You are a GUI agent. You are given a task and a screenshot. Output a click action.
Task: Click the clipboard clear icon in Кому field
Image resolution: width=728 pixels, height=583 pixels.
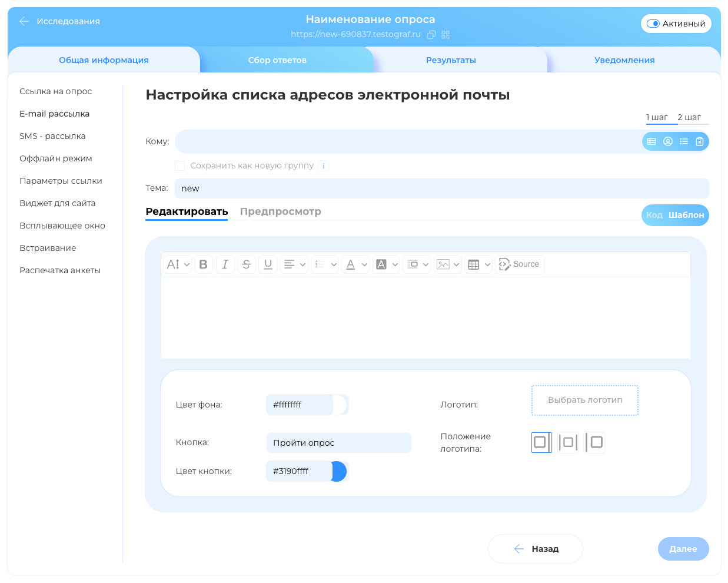point(700,141)
